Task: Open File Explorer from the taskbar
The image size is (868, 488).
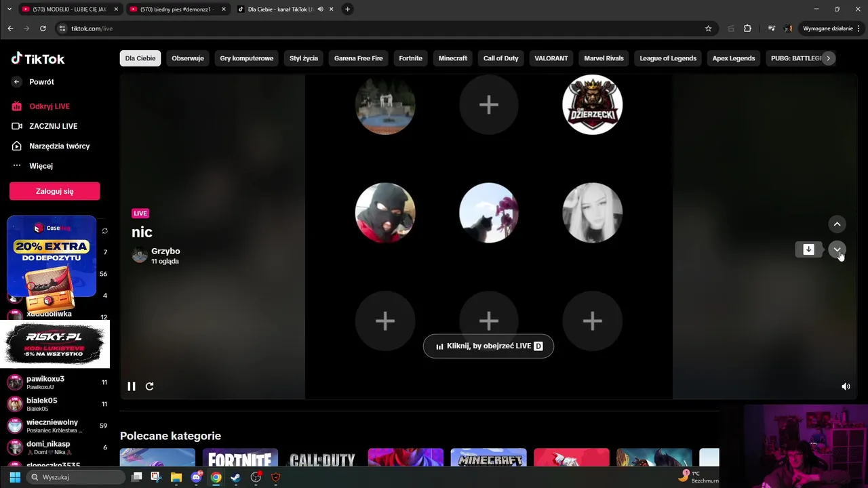Action: click(x=176, y=477)
